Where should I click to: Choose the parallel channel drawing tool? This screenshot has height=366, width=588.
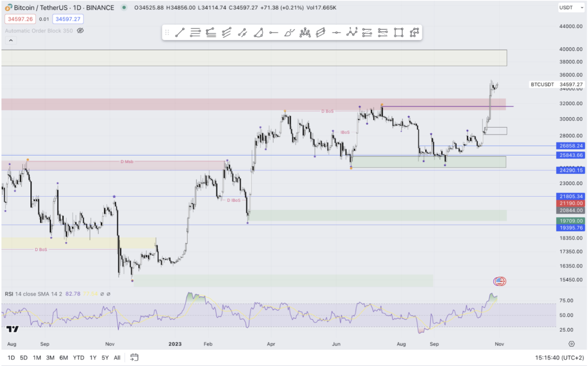(226, 33)
